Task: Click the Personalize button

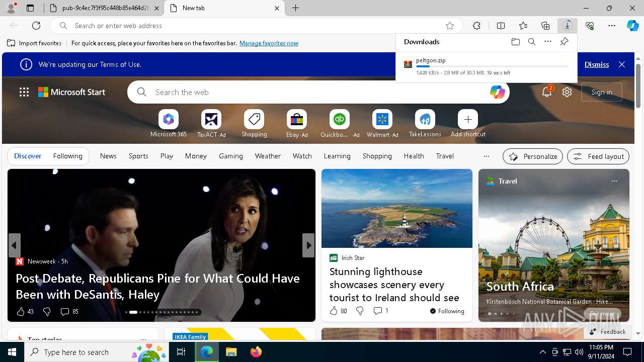Action: pos(533,156)
